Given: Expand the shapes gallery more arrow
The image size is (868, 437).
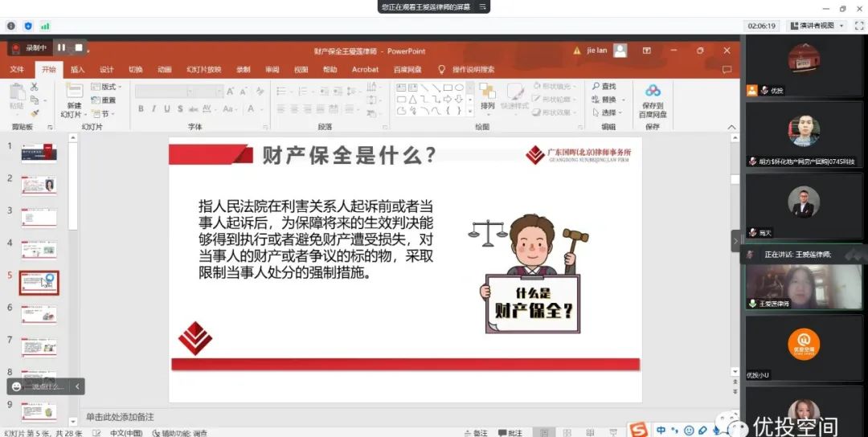Looking at the screenshot, I should pos(470,111).
